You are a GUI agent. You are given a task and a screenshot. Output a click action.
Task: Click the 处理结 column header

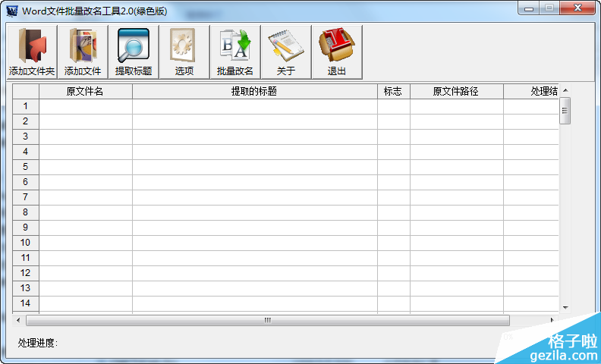click(x=531, y=91)
